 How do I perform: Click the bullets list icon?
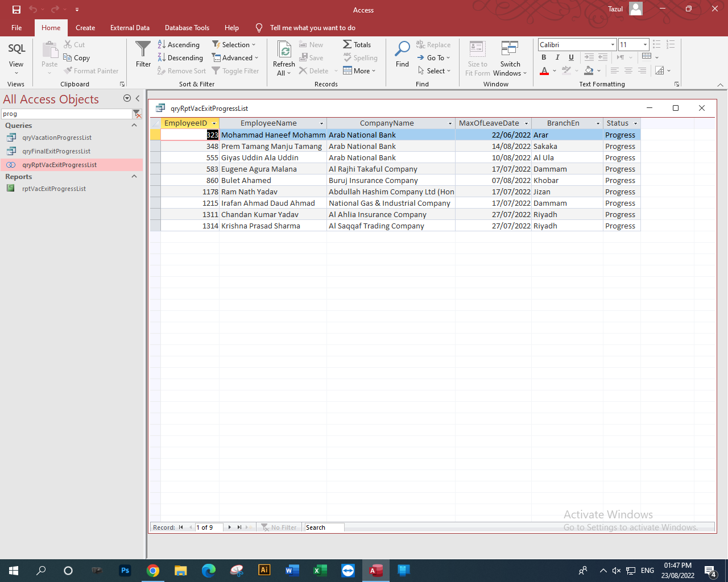657,44
